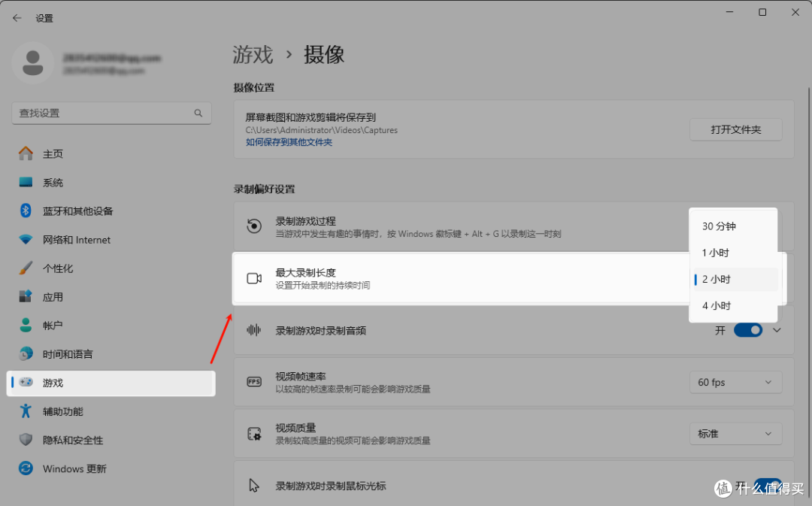Click the 隐私和安全性 shield icon
The height and width of the screenshot is (506, 812).
point(26,440)
